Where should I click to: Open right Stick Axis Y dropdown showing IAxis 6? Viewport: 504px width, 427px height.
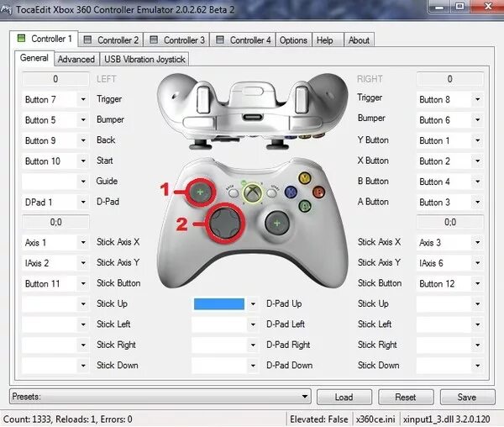(450, 263)
